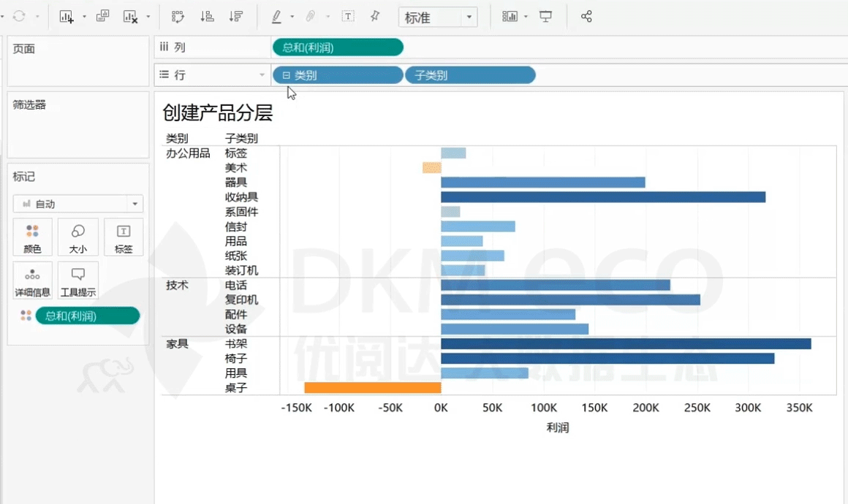Click the 工具提示 button in Marks card
This screenshot has height=504, width=848.
78,280
